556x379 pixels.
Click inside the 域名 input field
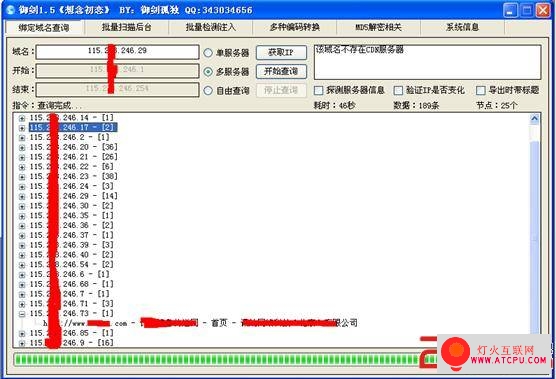point(117,52)
